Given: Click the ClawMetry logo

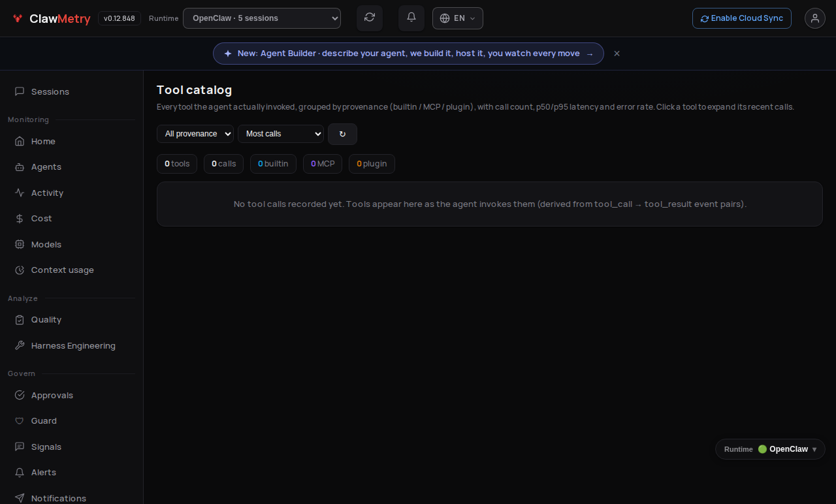Looking at the screenshot, I should click(52, 18).
